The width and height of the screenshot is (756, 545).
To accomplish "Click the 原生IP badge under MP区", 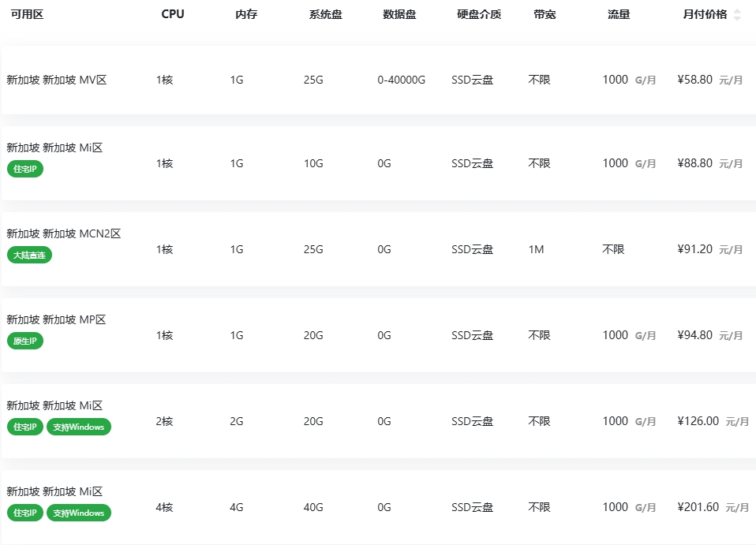I will coord(24,341).
